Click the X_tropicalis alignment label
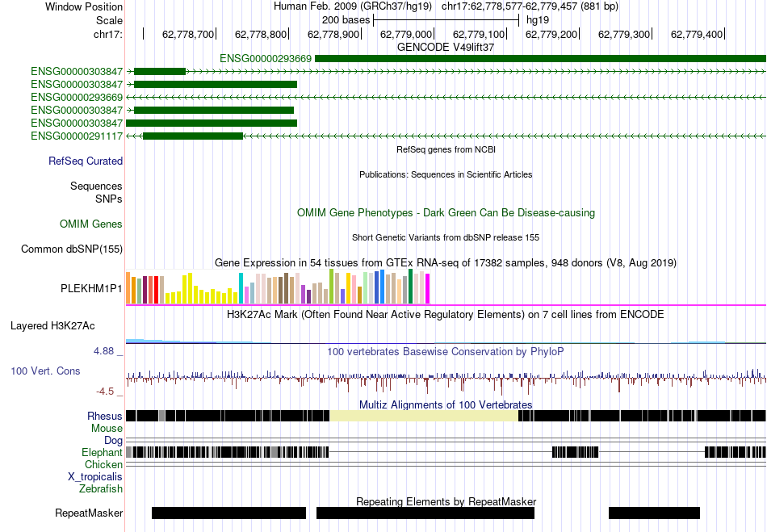Screen dimensions: 767x532 click(95, 477)
